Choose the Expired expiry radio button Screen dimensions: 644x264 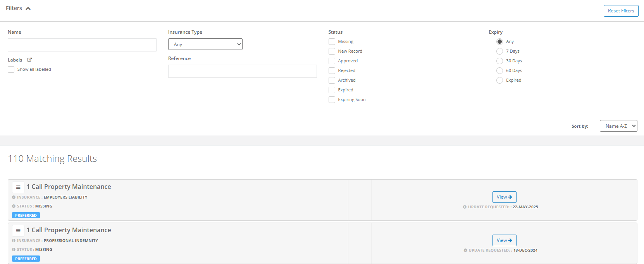coord(499,80)
